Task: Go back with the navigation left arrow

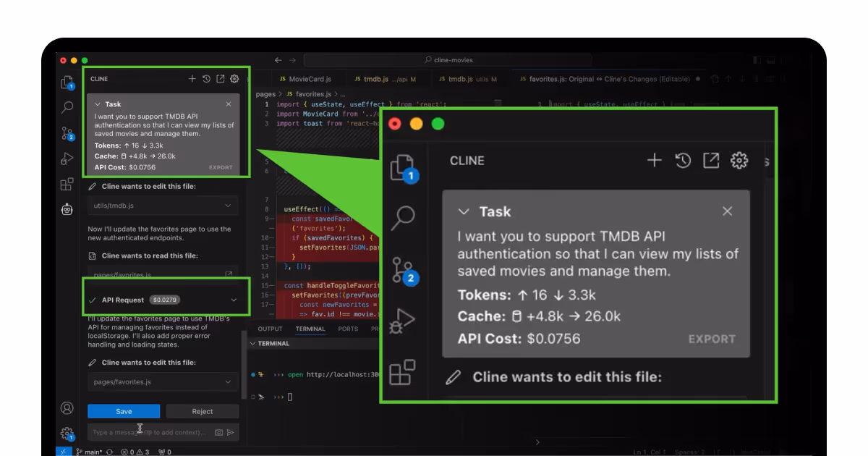Action: pyautogui.click(x=278, y=60)
